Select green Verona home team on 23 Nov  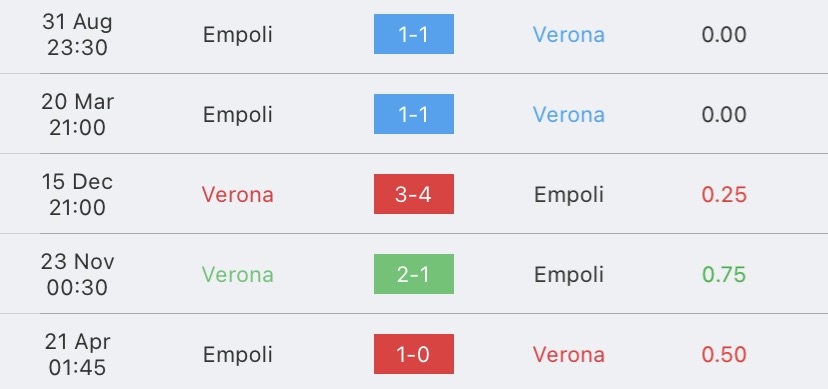pyautogui.click(x=238, y=274)
